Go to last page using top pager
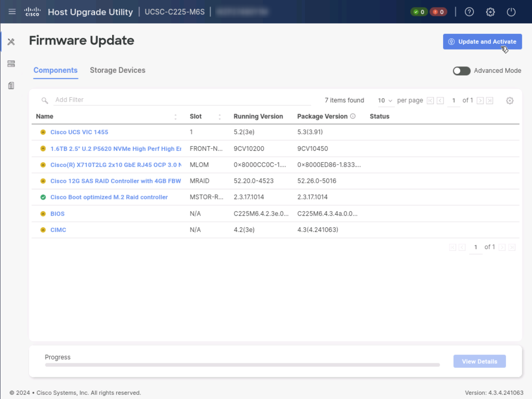Image resolution: width=532 pixels, height=399 pixels. tap(489, 101)
